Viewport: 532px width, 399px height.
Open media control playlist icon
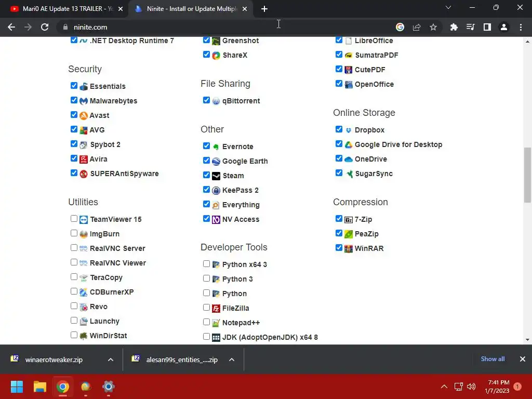click(470, 27)
